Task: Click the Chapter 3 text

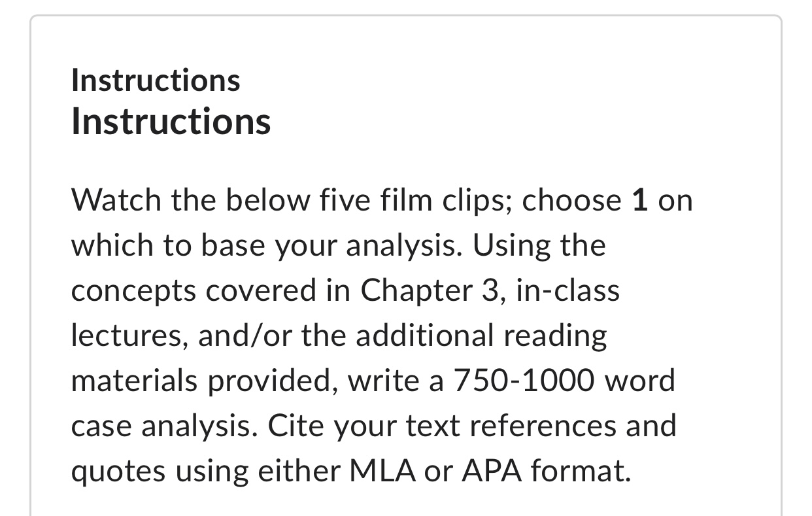Action: coord(430,290)
